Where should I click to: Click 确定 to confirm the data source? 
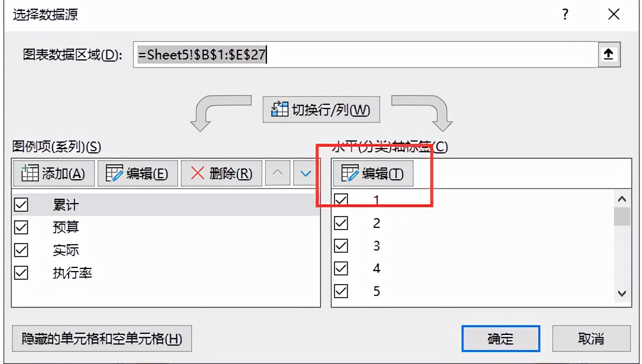click(501, 339)
